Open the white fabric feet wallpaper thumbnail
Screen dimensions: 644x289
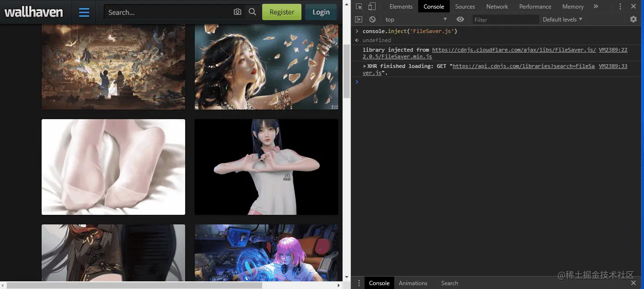point(113,167)
